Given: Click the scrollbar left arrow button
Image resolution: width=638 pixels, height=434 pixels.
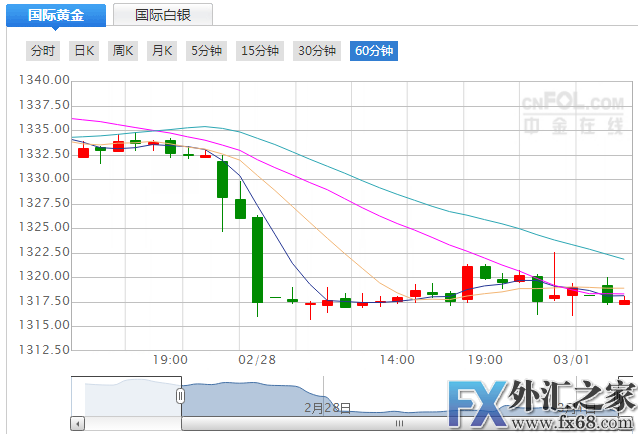Looking at the screenshot, I should coord(77,424).
